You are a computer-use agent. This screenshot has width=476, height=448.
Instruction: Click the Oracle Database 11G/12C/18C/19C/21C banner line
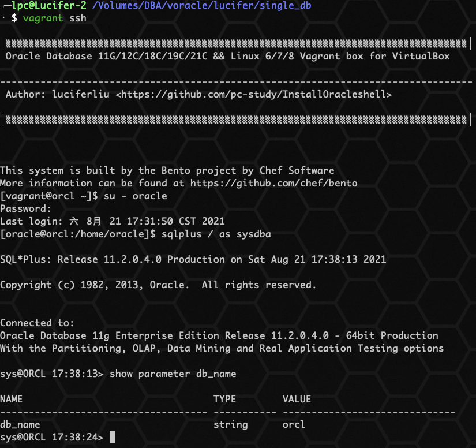228,56
